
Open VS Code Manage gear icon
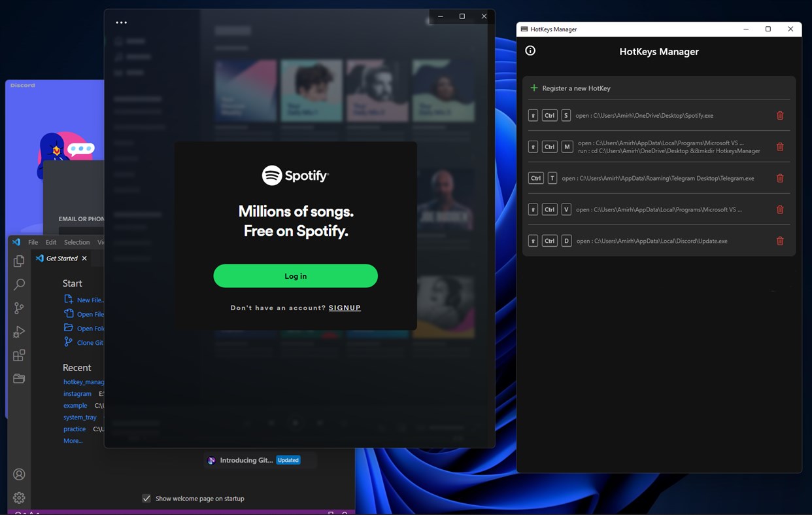pos(19,498)
